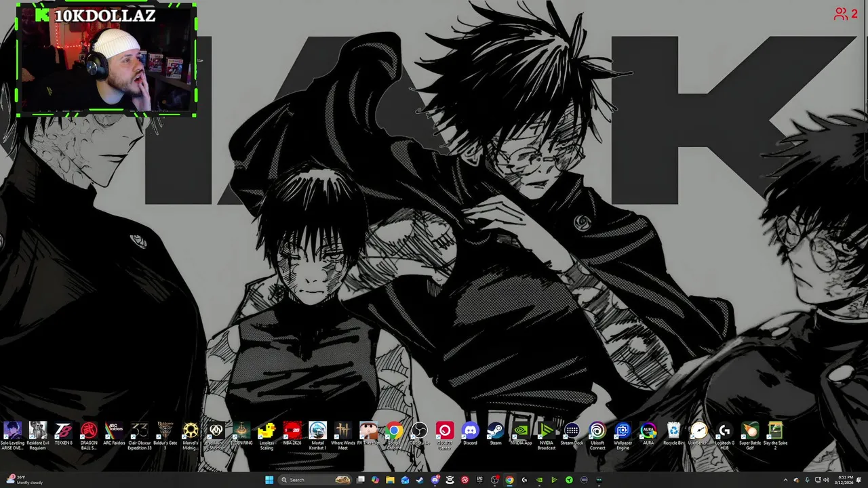The image size is (868, 488).
Task: Select the NBA 2K26 desktop icon
Action: 292,434
